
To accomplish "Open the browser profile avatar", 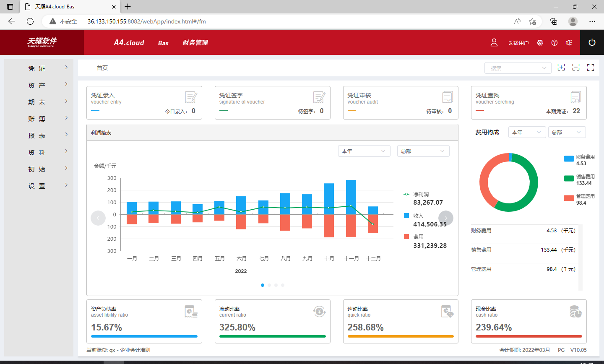I will point(573,21).
